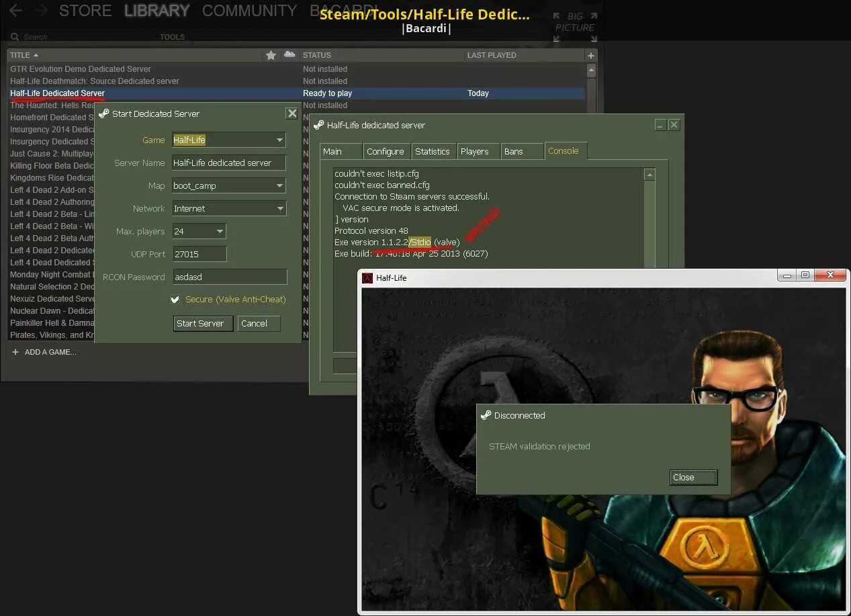
Task: Close the Start Dedicated Server dialog with X
Action: [292, 114]
